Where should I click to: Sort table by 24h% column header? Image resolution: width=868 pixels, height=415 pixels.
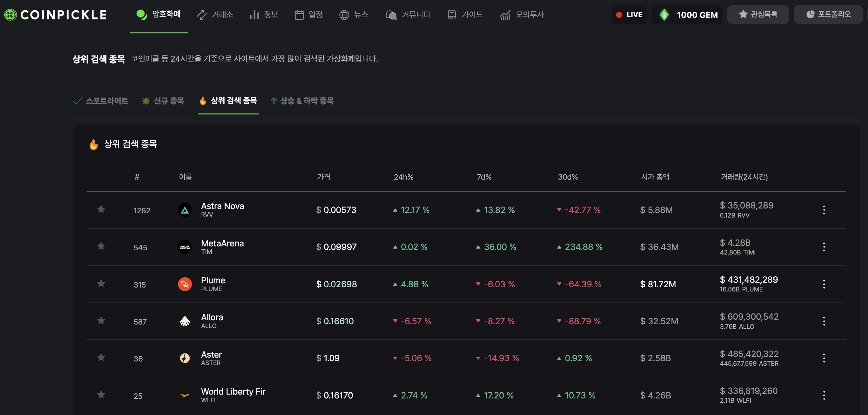click(x=403, y=177)
